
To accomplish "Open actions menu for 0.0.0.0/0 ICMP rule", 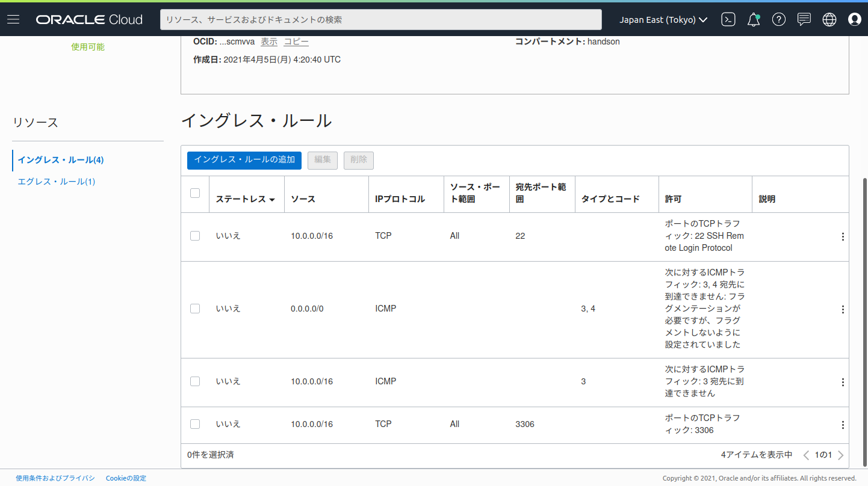I will (843, 310).
